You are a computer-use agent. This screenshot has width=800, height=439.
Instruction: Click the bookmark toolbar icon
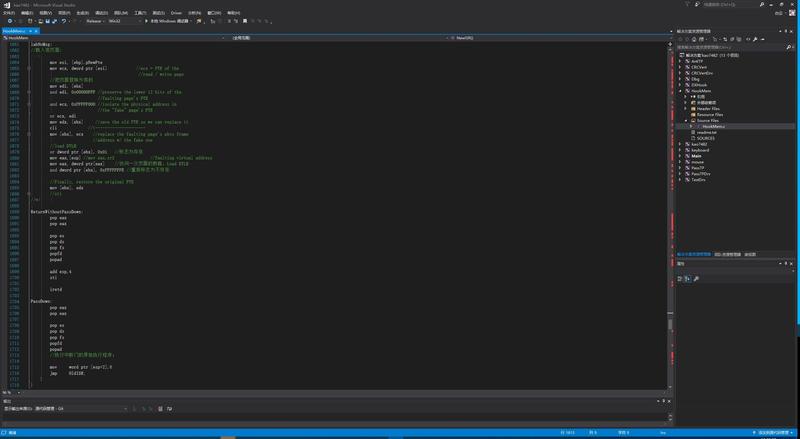[x=245, y=21]
